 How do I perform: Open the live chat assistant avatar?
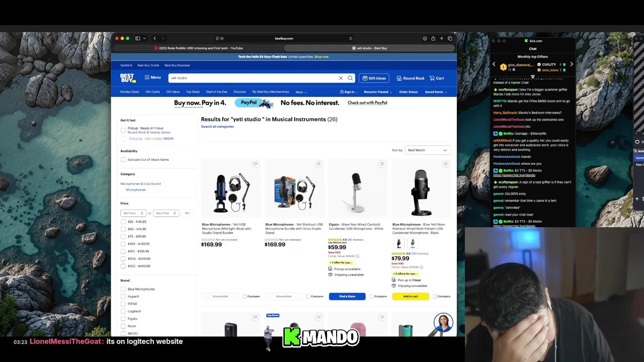(x=443, y=323)
